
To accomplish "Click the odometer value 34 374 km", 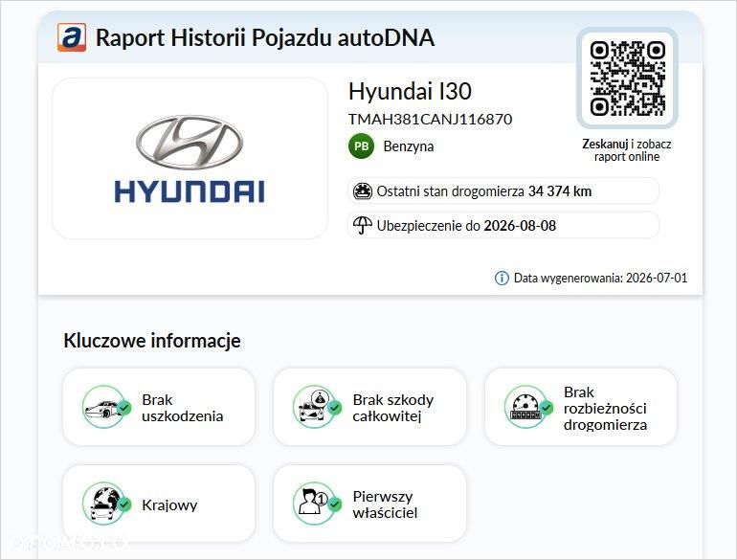I will pyautogui.click(x=560, y=191).
